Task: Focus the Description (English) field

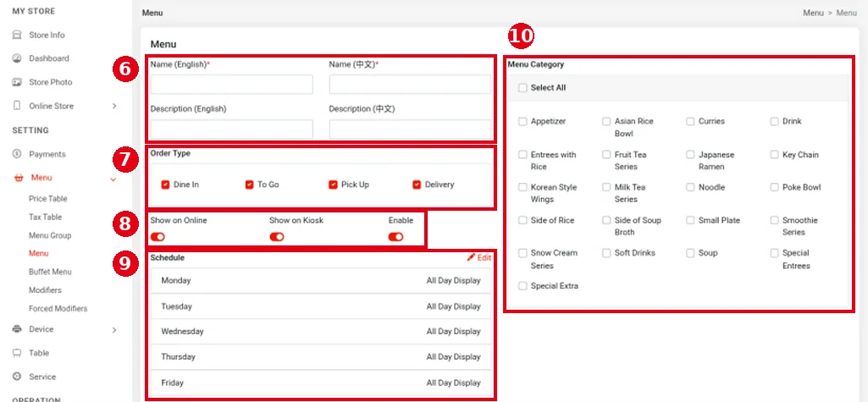Action: tap(231, 129)
